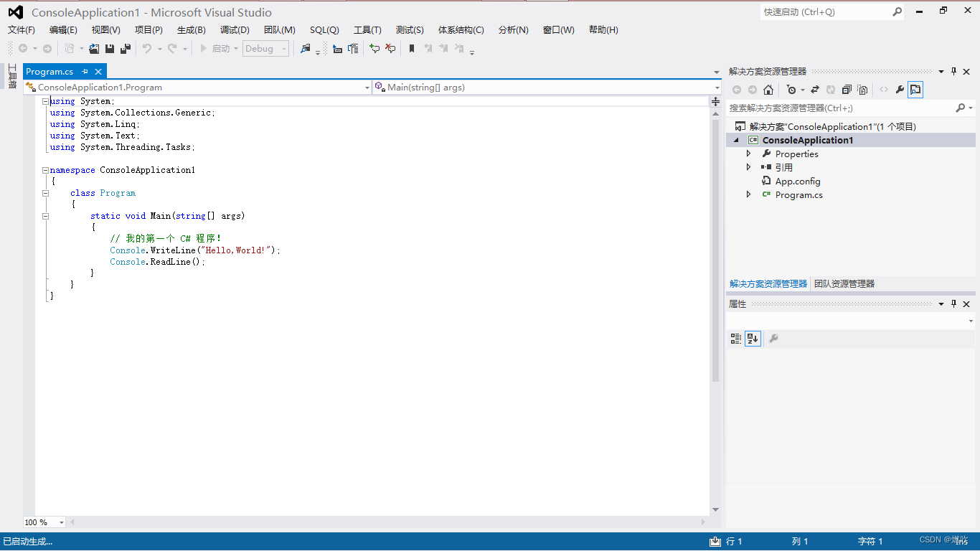The width and height of the screenshot is (980, 551).
Task: Open the 帮助(H) menu
Action: (603, 30)
